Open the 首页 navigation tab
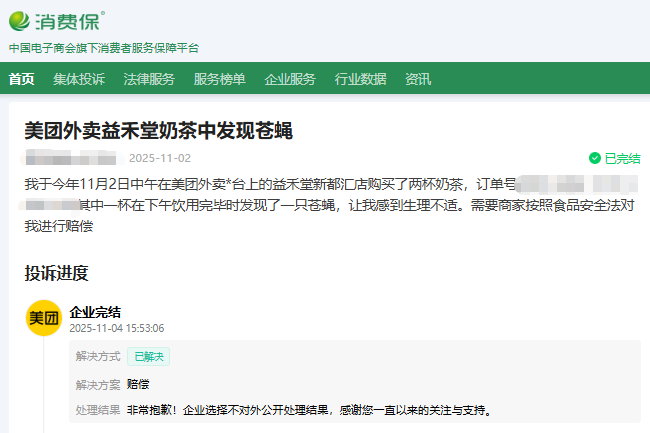Viewport: 650px width, 433px height. click(21, 80)
